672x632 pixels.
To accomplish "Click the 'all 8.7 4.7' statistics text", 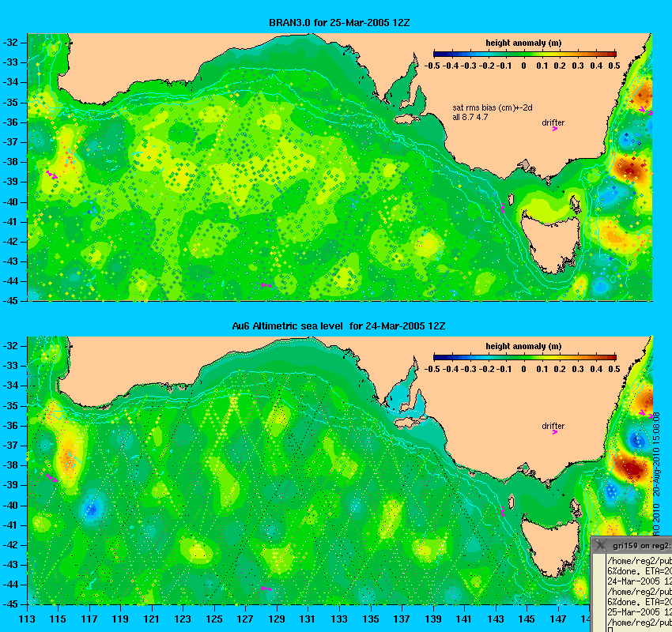I will click(x=470, y=117).
